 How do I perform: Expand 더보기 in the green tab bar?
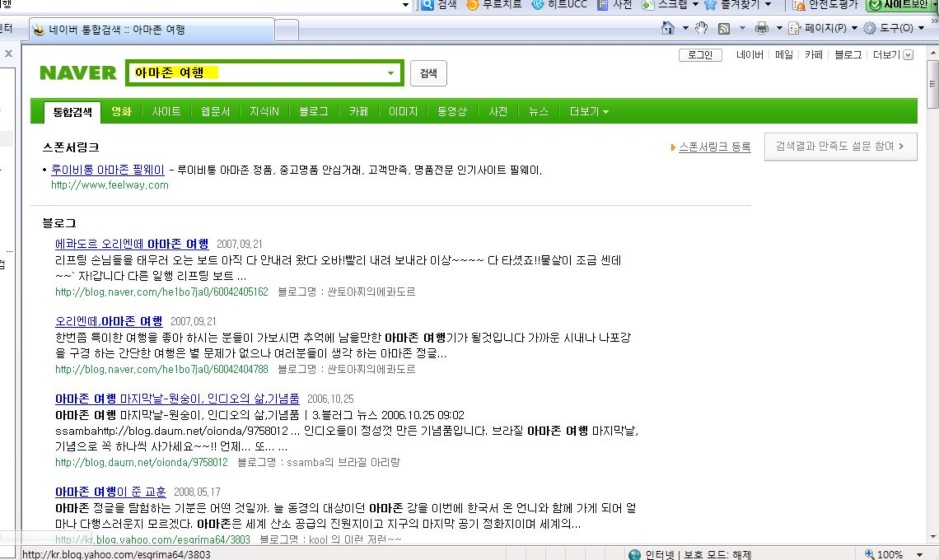point(589,111)
